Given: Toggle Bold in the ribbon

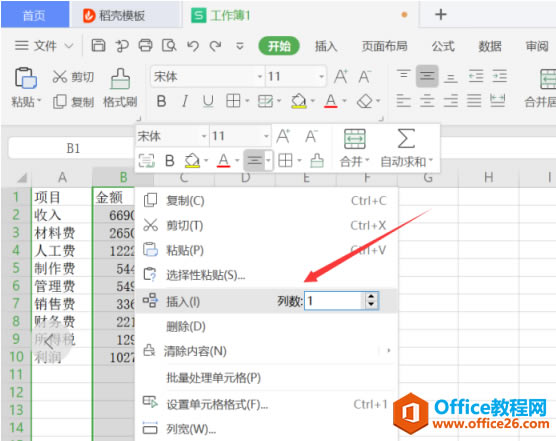Looking at the screenshot, I should [161, 101].
